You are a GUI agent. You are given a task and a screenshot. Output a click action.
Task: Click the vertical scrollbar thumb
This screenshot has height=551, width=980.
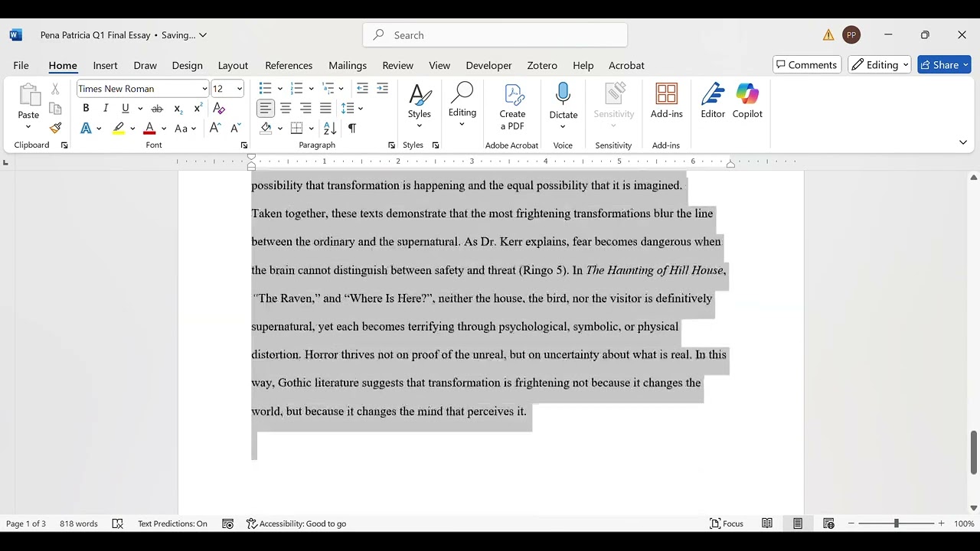click(974, 452)
